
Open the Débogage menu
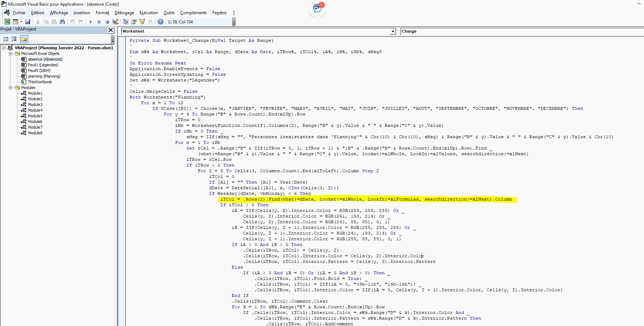click(x=124, y=13)
